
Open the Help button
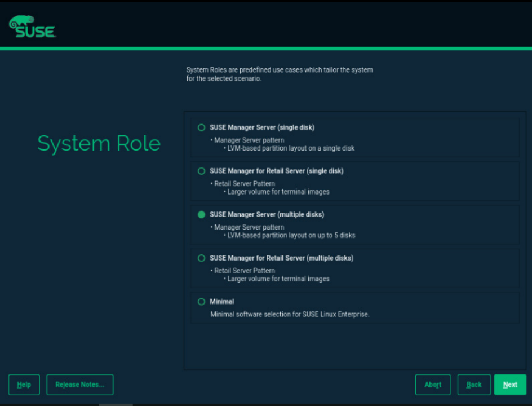point(24,385)
